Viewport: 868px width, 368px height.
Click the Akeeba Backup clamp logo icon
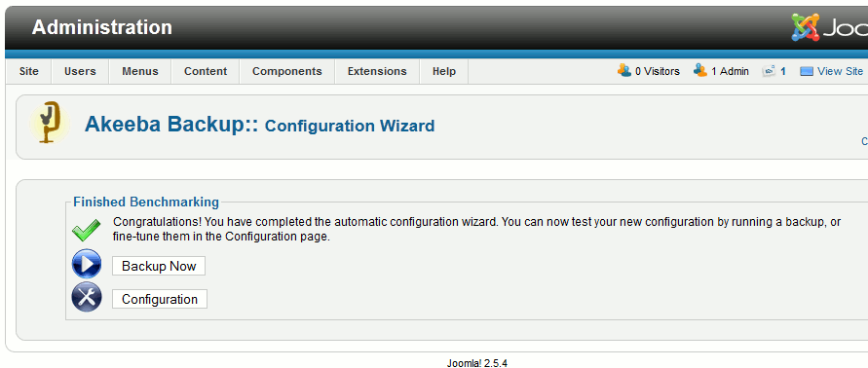pyautogui.click(x=50, y=124)
